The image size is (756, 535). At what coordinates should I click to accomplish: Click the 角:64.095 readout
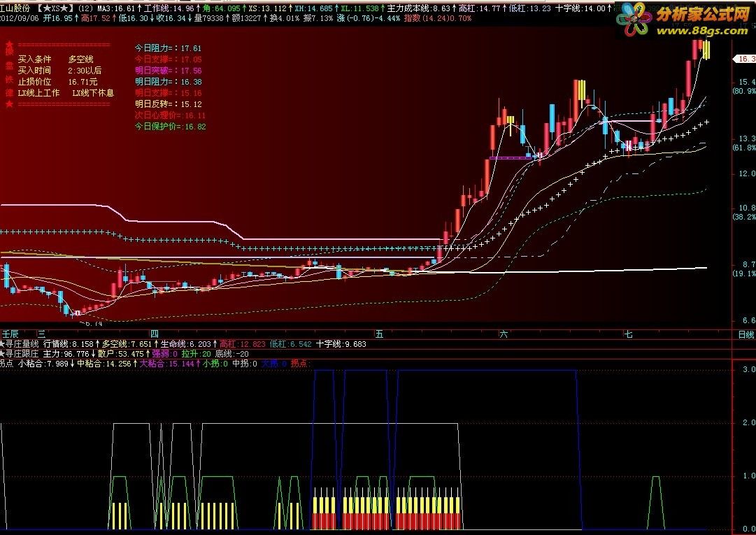(x=222, y=8)
